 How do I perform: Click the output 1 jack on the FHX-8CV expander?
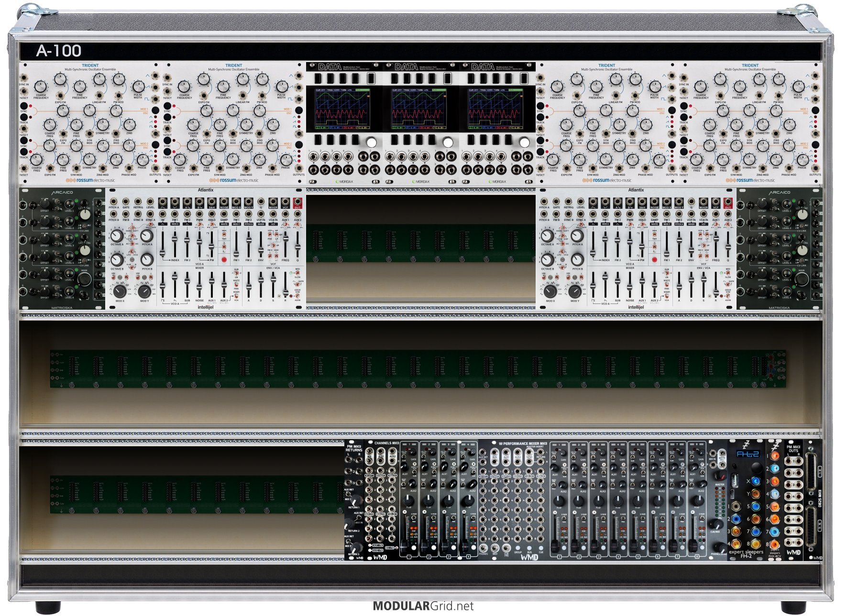tap(775, 456)
